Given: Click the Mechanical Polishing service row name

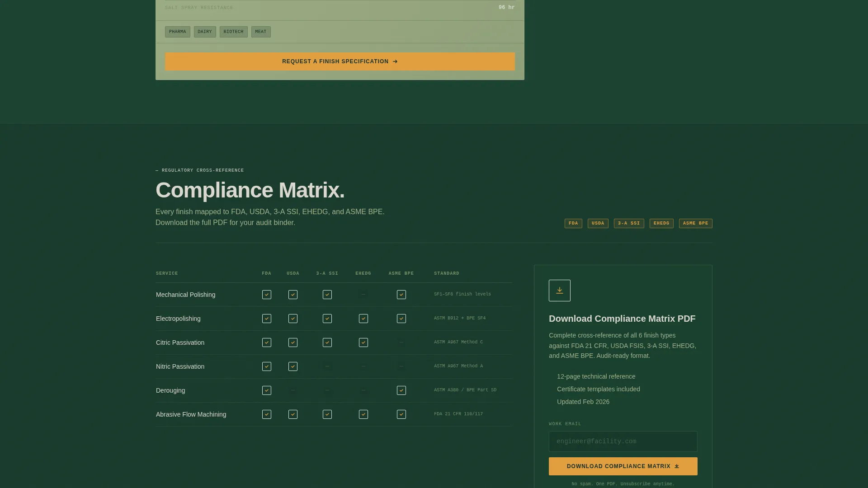Looking at the screenshot, I should click(185, 295).
